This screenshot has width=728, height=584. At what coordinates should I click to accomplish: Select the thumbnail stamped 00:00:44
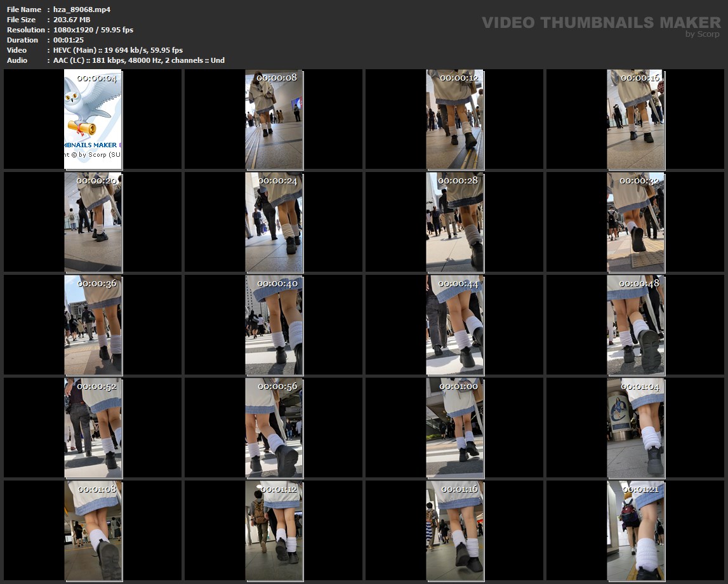coord(455,325)
